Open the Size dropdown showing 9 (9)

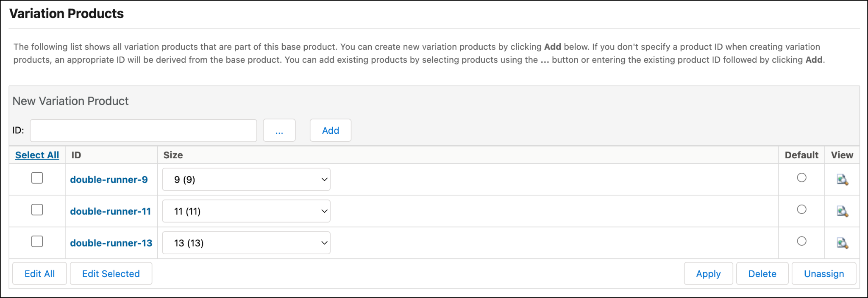246,180
